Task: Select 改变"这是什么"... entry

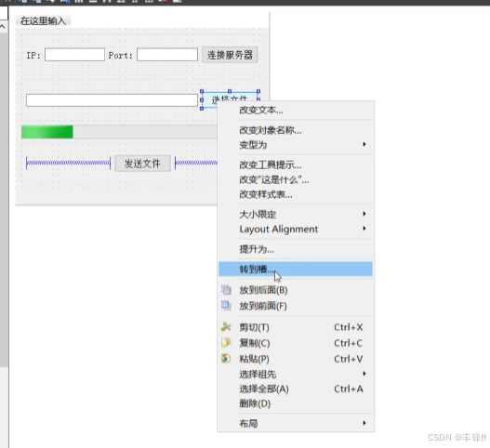Action: (296, 179)
